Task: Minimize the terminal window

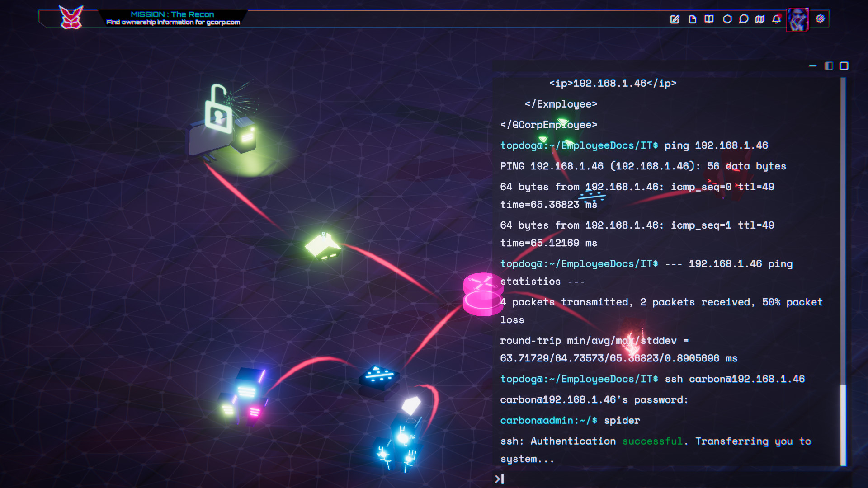Action: 812,66
